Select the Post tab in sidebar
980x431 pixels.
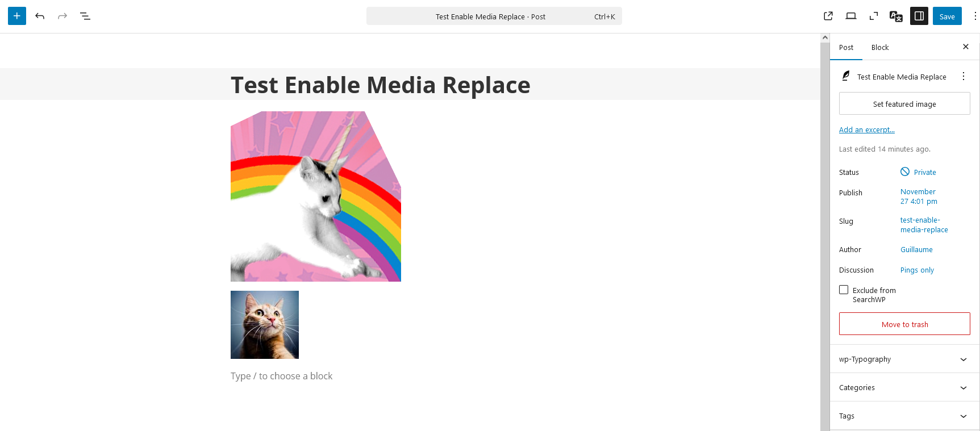846,47
